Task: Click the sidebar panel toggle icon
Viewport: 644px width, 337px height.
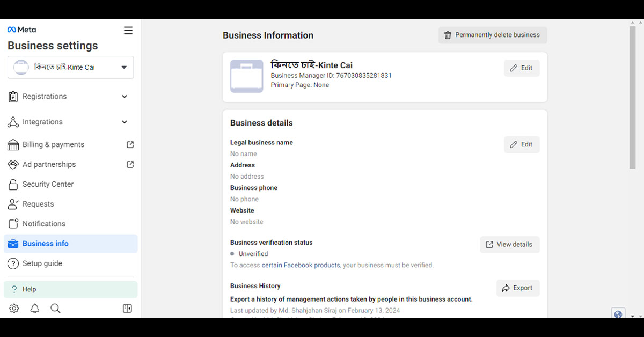Action: pos(127,309)
